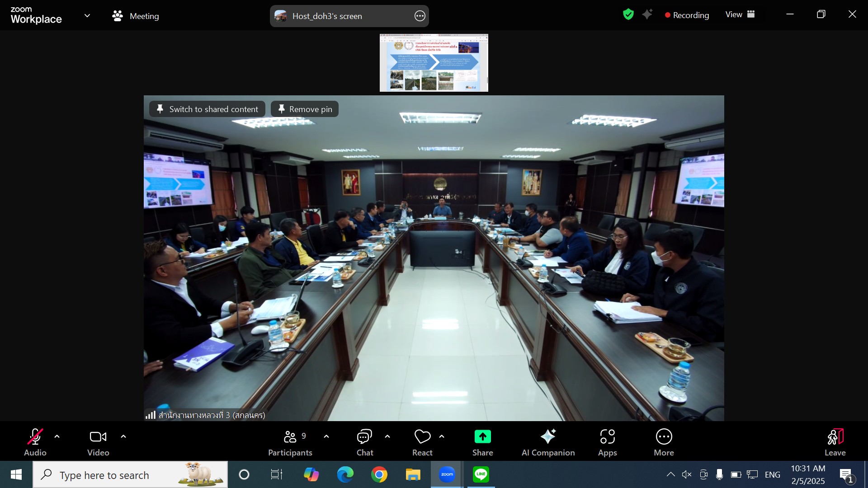Click the green Share screen icon
This screenshot has width=868, height=488.
click(x=482, y=436)
